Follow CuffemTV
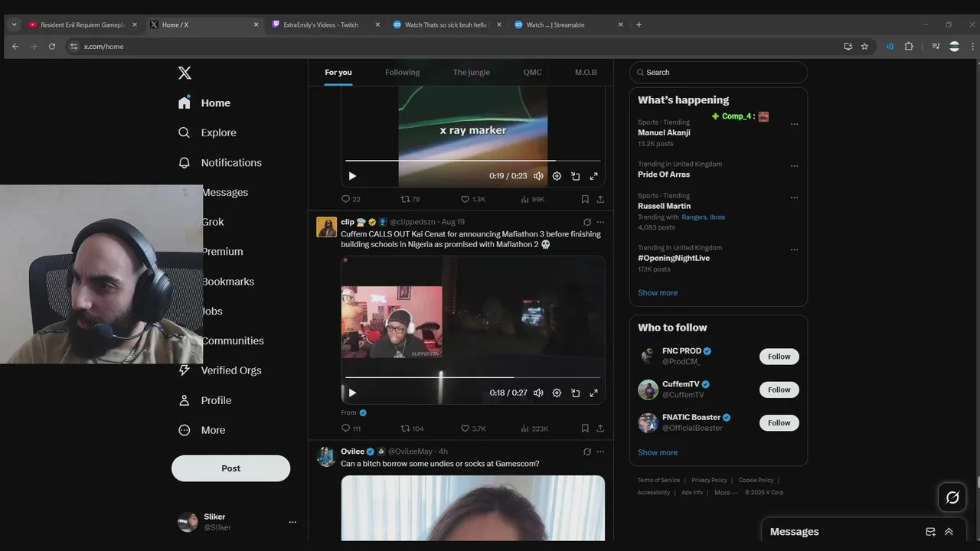The width and height of the screenshot is (980, 551). click(x=779, y=390)
